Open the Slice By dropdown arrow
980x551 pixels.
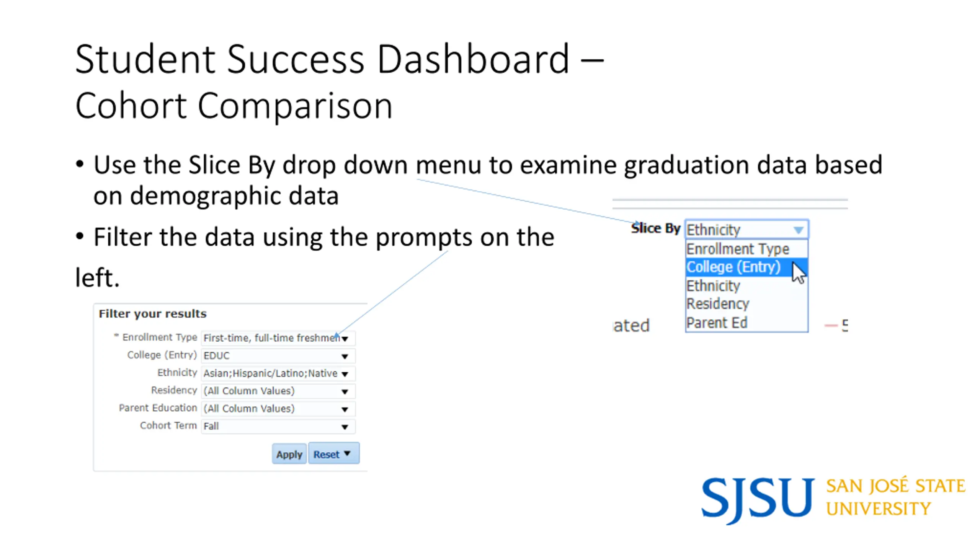click(798, 230)
